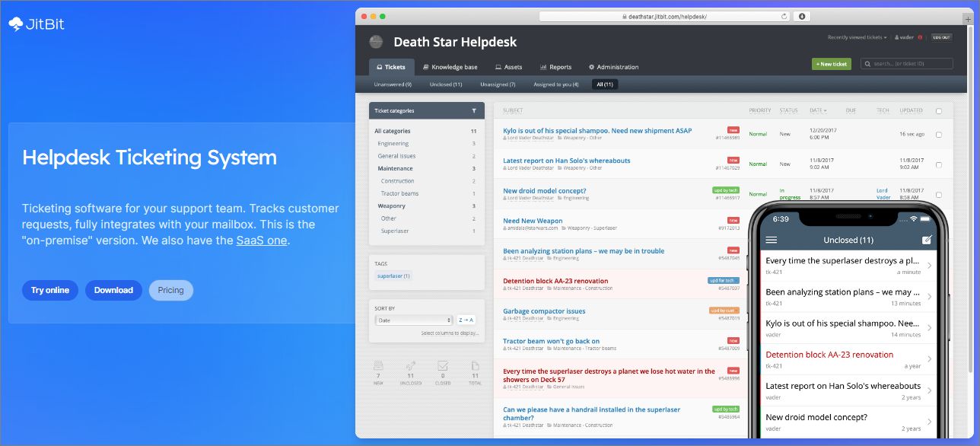
Task: Click the superlaser (1) tag
Action: click(393, 276)
